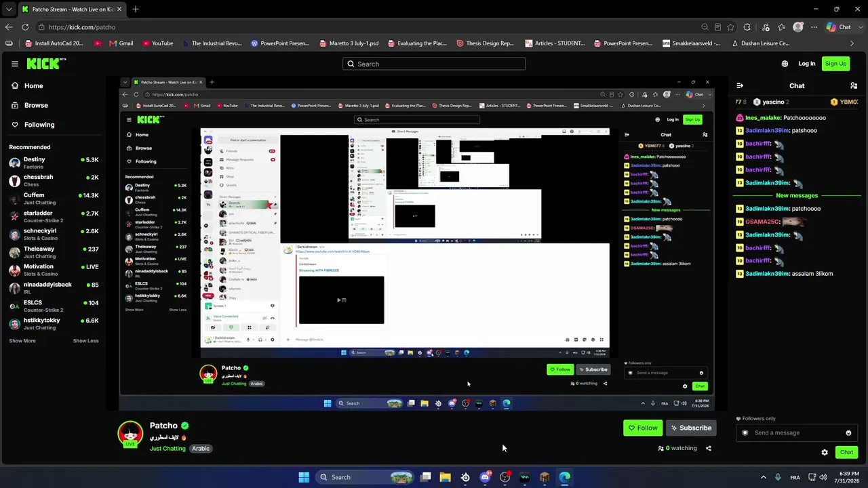Click the large Subscribe button for Patcho
The height and width of the screenshot is (488, 868).
[691, 428]
